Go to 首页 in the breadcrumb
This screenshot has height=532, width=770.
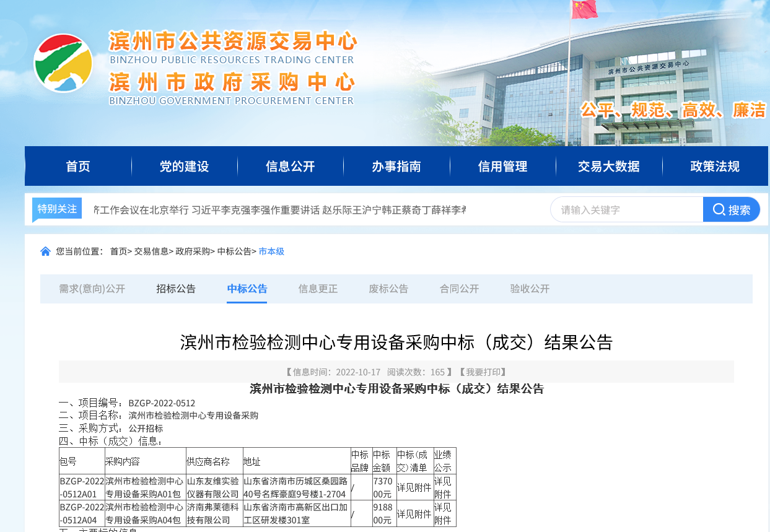click(118, 251)
